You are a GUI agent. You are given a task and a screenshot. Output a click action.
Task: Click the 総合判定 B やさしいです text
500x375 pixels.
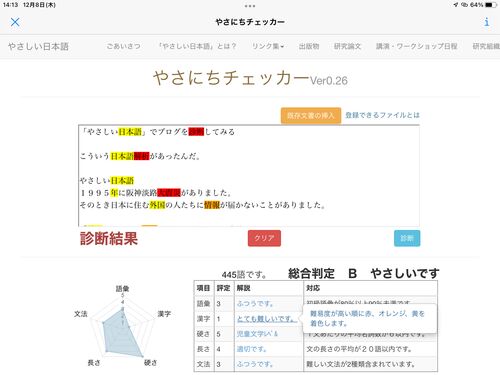pos(364,273)
